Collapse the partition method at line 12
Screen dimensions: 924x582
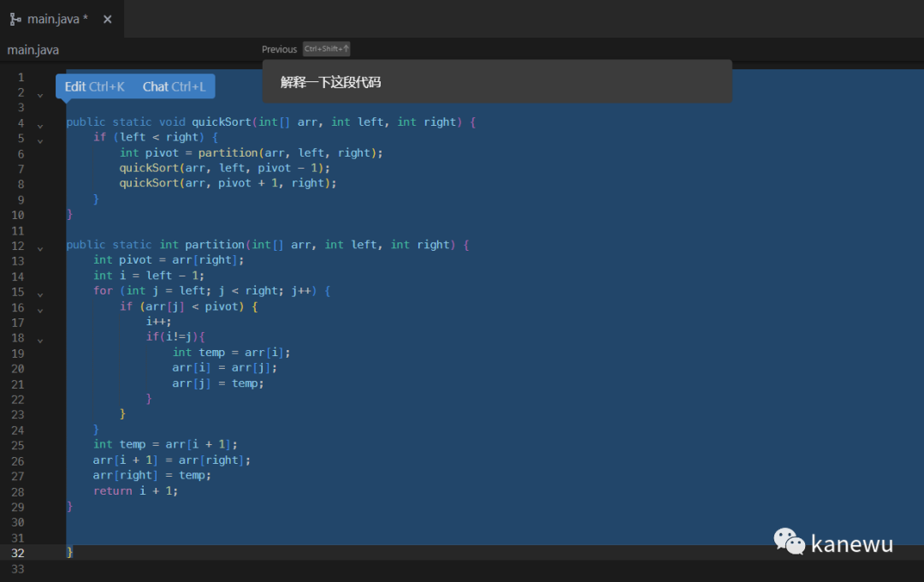tap(40, 248)
